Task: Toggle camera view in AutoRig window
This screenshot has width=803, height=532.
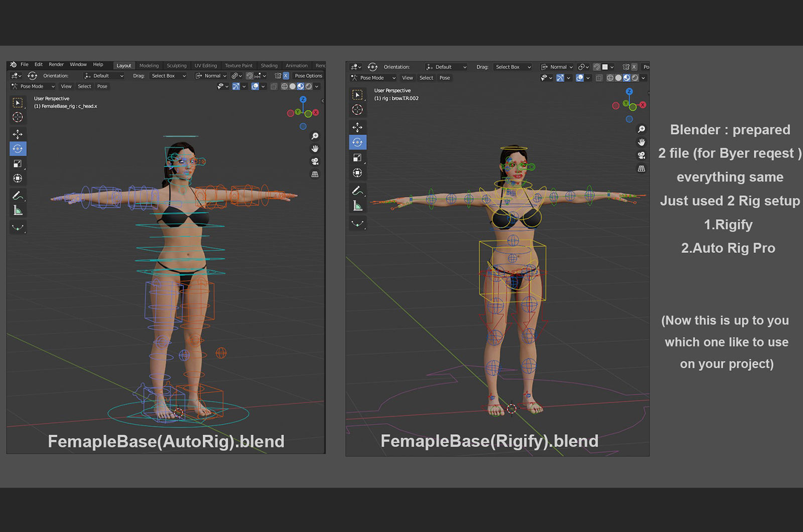Action: coord(315,161)
